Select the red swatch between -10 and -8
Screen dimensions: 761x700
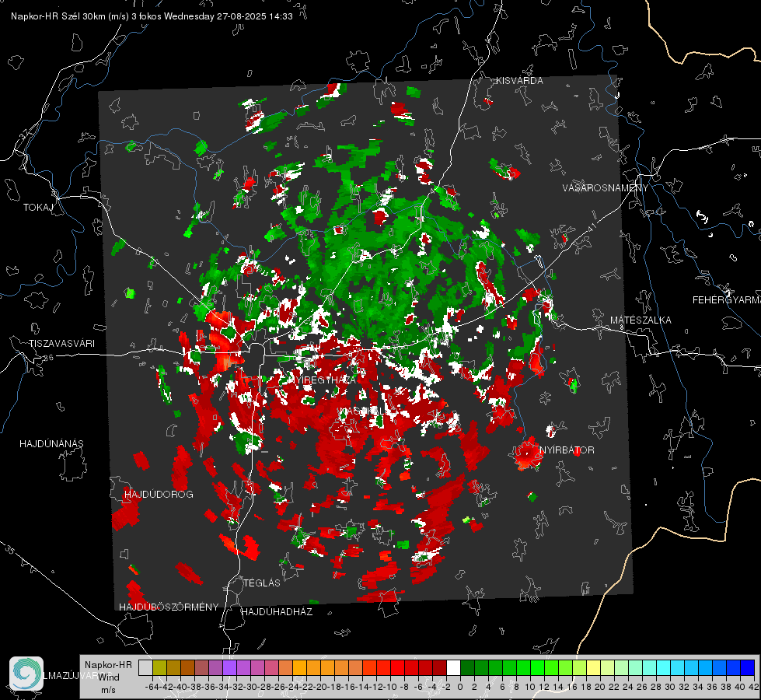tap(398, 667)
